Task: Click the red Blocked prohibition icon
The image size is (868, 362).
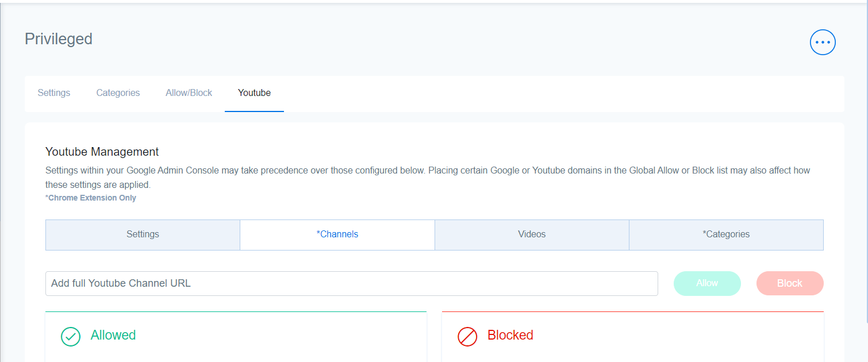Action: (x=467, y=337)
